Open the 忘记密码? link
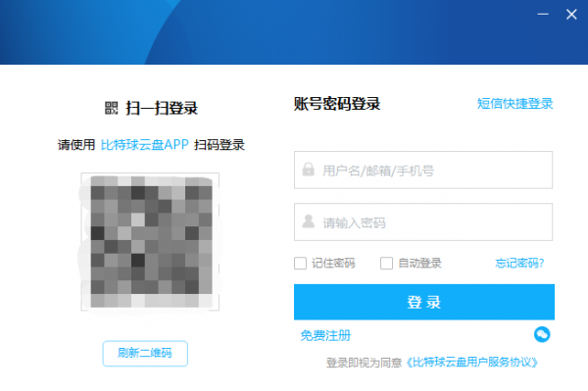588x391 pixels. click(x=519, y=264)
